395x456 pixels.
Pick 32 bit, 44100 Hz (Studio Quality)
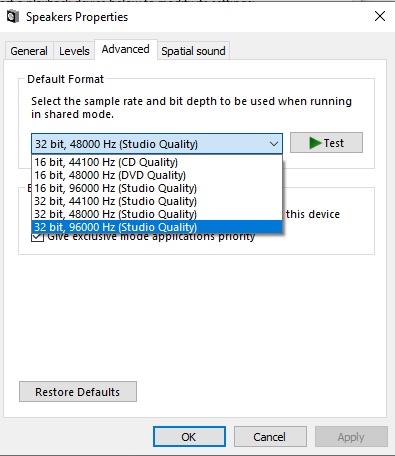157,201
